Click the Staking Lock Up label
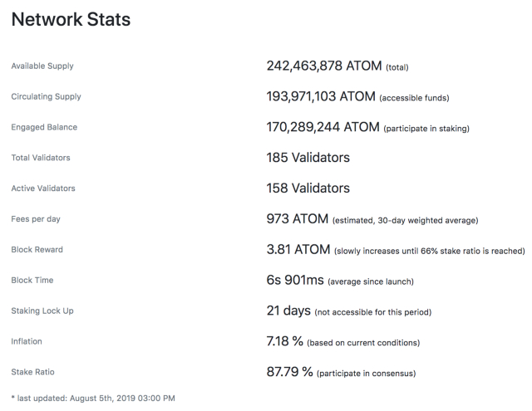The width and height of the screenshot is (532, 411). (x=42, y=311)
